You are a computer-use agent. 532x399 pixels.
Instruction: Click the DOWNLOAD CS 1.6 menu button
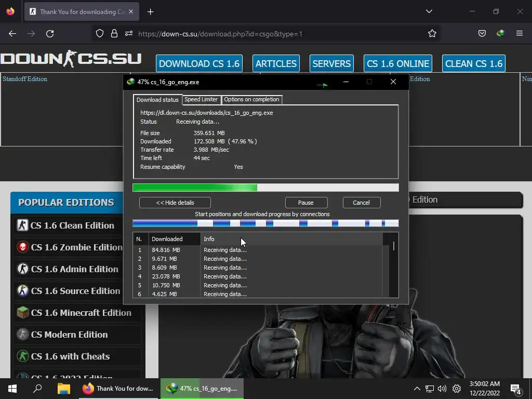(x=199, y=63)
